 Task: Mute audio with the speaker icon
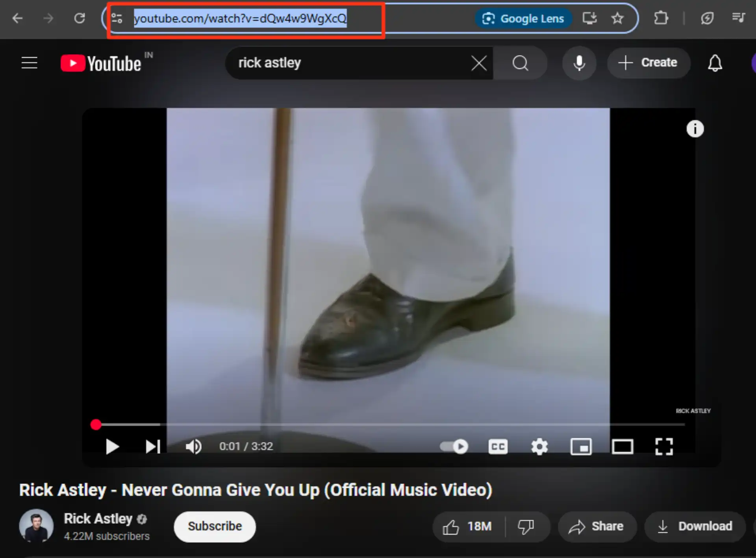[193, 447]
